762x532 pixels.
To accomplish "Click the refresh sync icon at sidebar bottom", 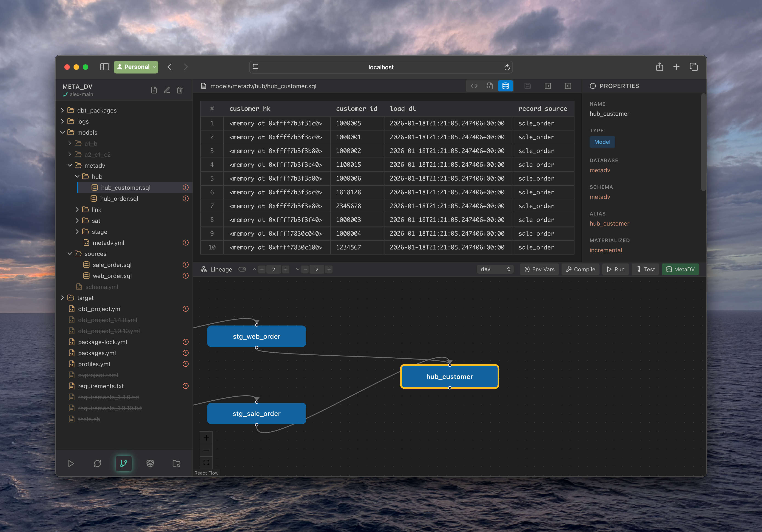I will pos(97,463).
